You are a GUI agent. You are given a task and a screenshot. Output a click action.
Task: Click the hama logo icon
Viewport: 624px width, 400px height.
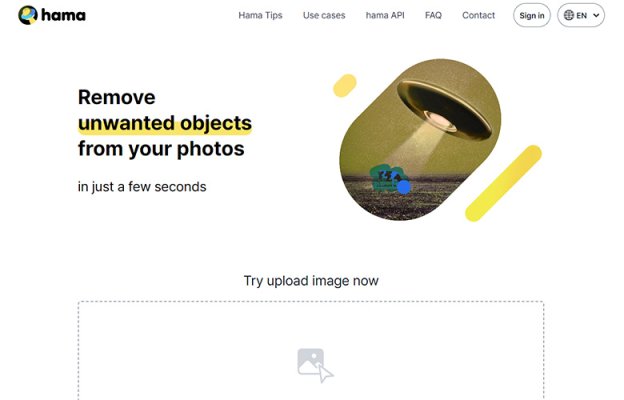click(28, 15)
